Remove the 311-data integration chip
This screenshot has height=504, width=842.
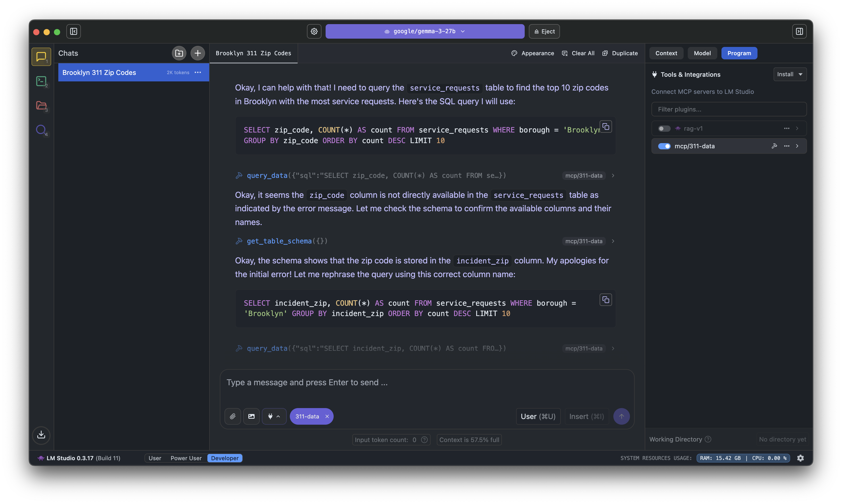(x=327, y=416)
